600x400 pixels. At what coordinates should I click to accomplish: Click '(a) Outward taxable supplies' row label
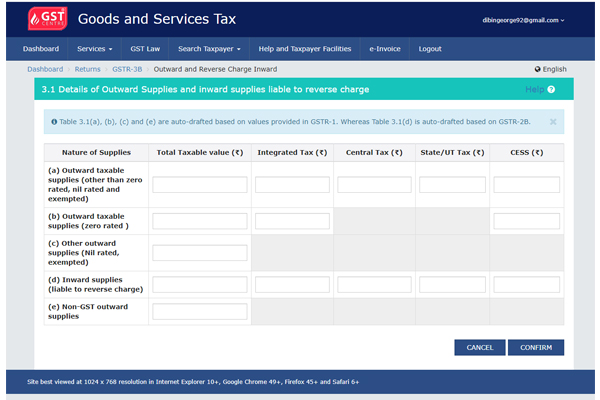[x=95, y=184]
